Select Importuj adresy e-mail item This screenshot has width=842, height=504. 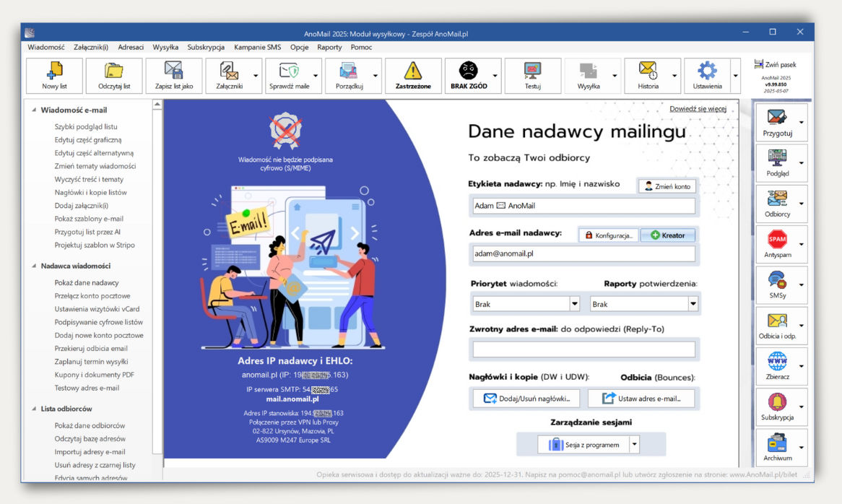[x=90, y=452]
